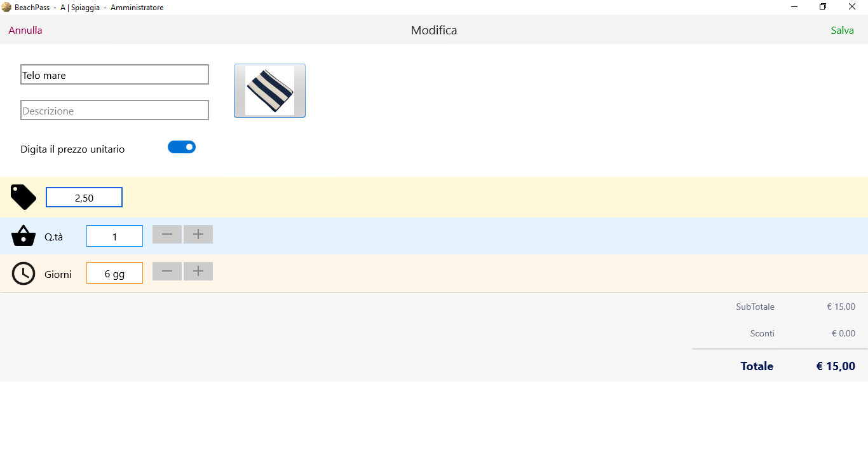Click the Totale € 15,00 amount

tap(836, 366)
